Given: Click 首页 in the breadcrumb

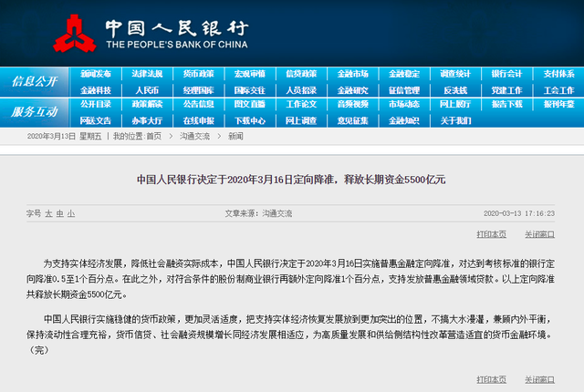Looking at the screenshot, I should pos(153,136).
